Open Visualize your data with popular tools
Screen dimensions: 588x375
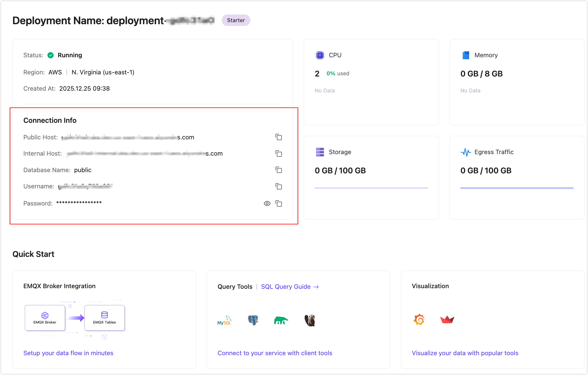coord(465,353)
